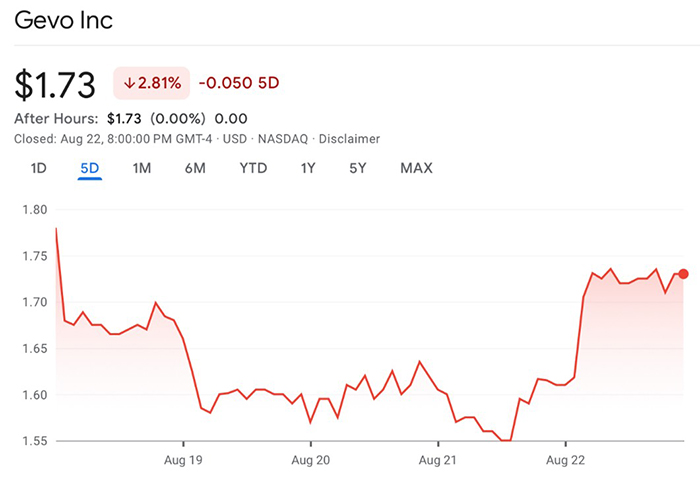Click the Aug 21 date marker
This screenshot has height=487, width=700.
(x=438, y=460)
